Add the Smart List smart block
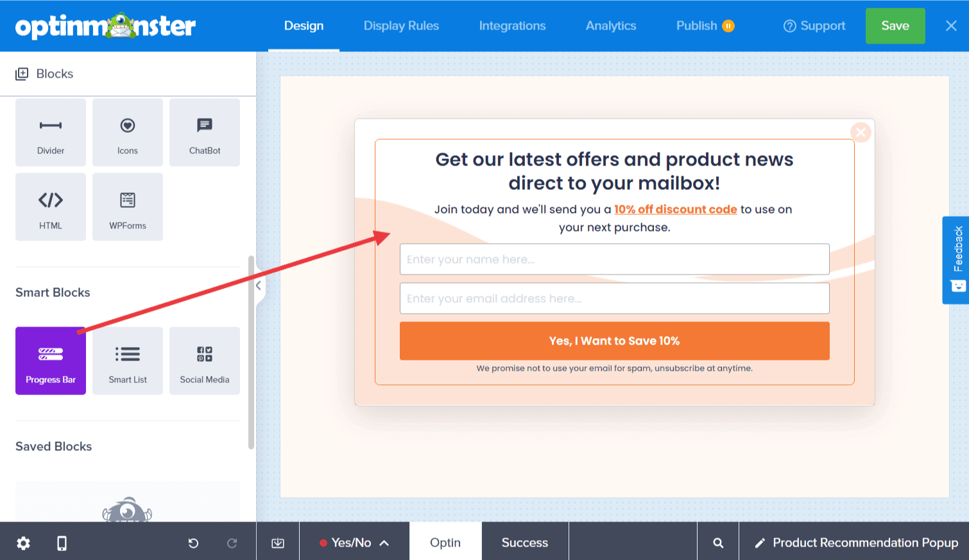The image size is (969, 560). (x=127, y=361)
